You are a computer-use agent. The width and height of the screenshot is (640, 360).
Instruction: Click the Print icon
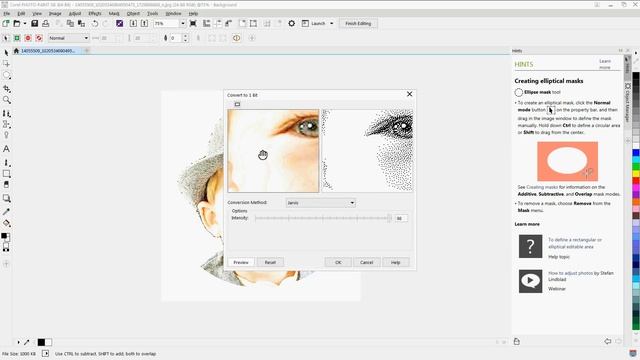(46, 24)
